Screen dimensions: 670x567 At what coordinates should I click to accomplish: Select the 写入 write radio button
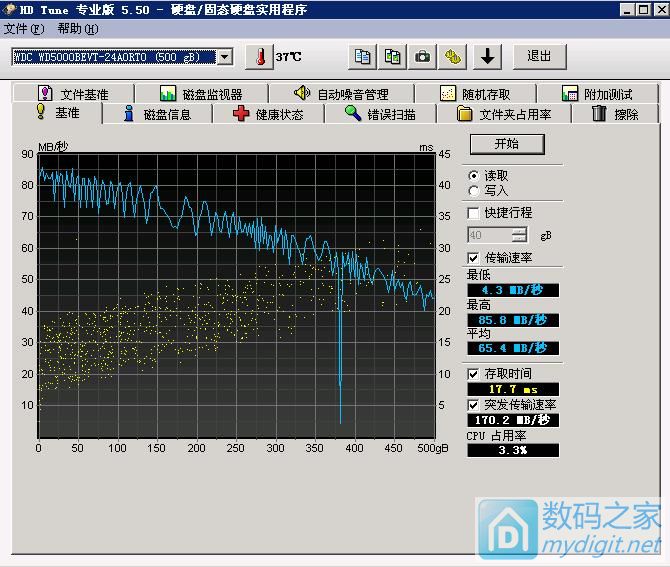click(473, 190)
